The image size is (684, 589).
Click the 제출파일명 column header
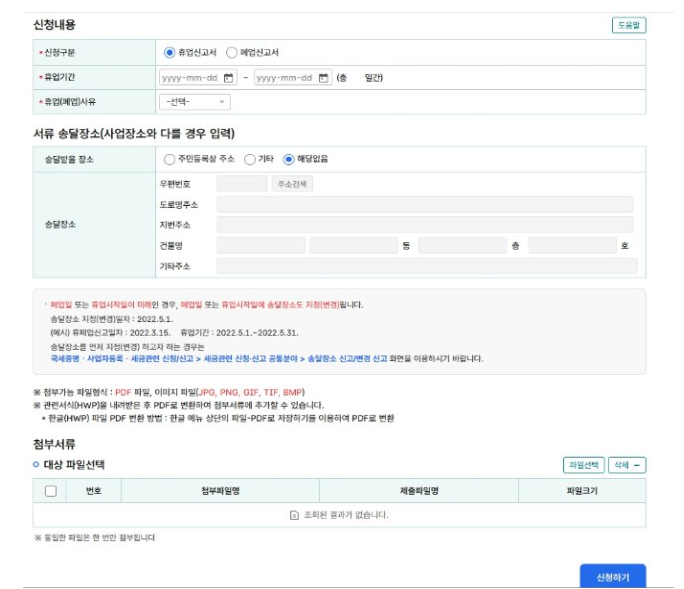pos(419,491)
